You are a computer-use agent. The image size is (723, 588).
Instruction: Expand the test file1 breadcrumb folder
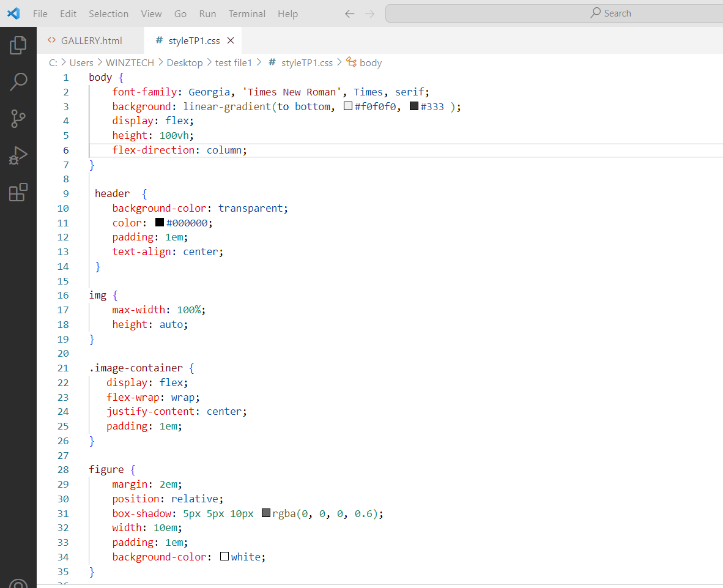click(x=233, y=62)
